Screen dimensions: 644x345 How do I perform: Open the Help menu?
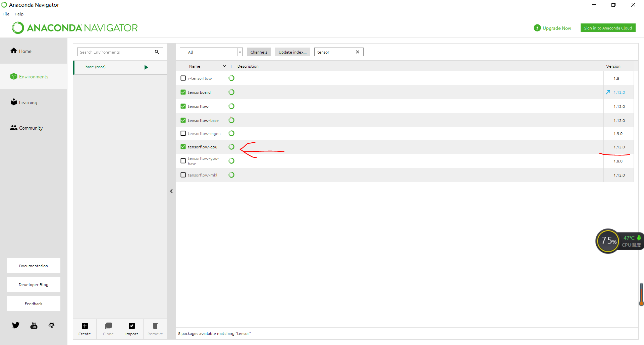click(19, 14)
